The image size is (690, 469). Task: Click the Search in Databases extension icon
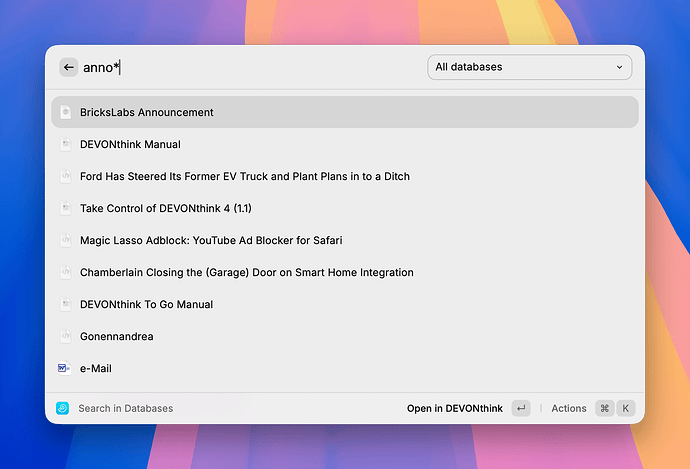click(x=62, y=408)
